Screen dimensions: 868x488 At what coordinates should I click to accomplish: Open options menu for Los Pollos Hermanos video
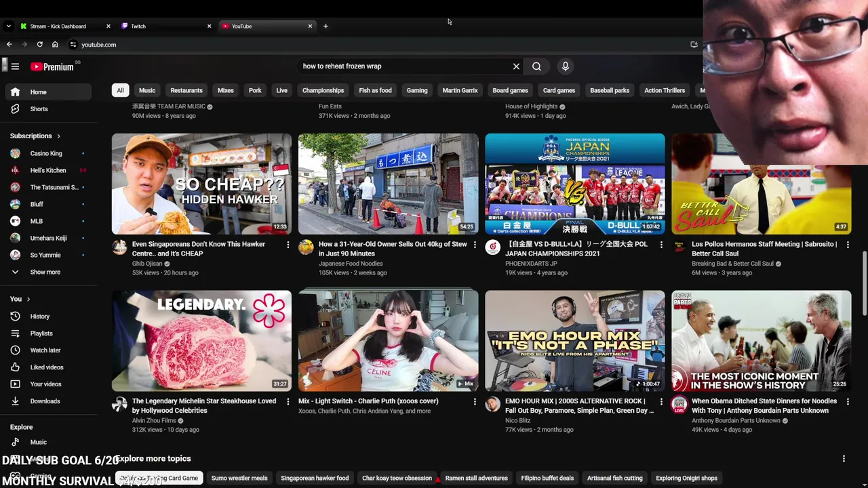pos(847,245)
